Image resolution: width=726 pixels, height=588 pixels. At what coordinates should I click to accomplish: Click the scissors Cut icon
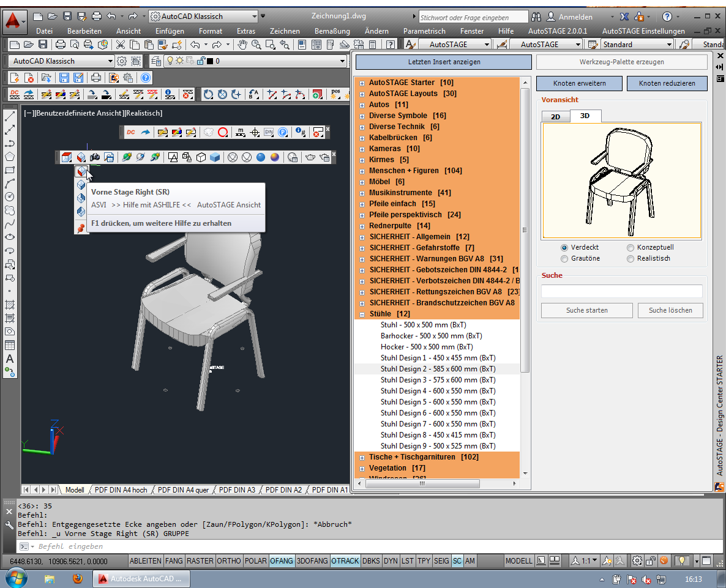(120, 44)
